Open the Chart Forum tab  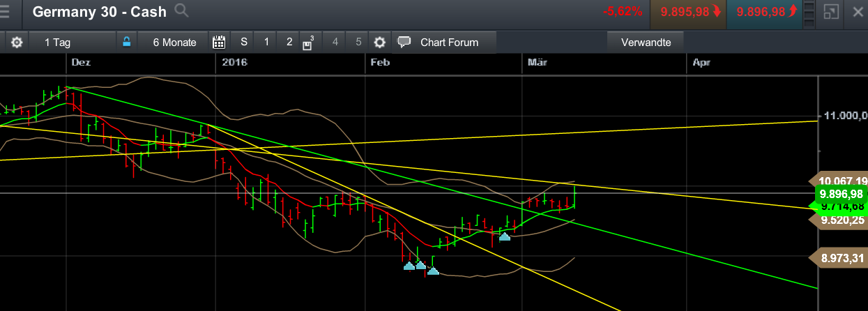click(x=444, y=42)
